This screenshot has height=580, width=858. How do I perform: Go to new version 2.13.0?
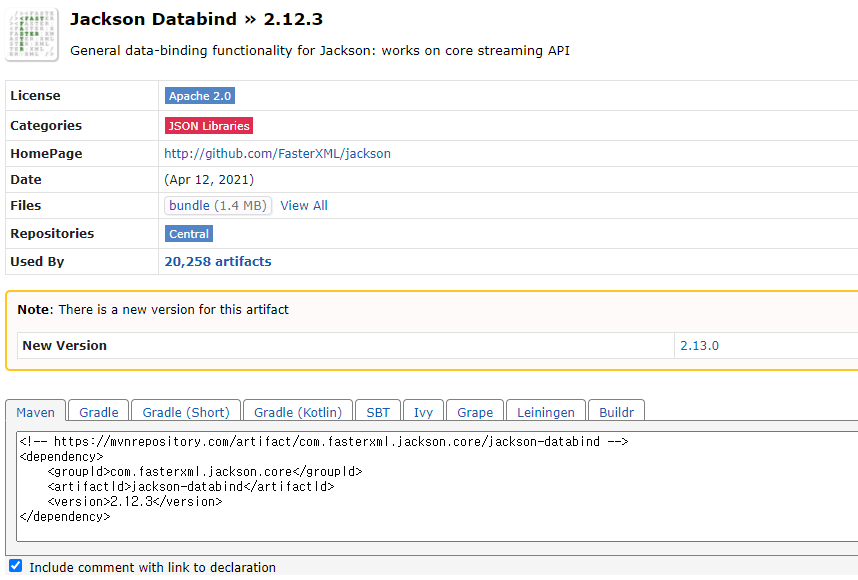click(699, 346)
